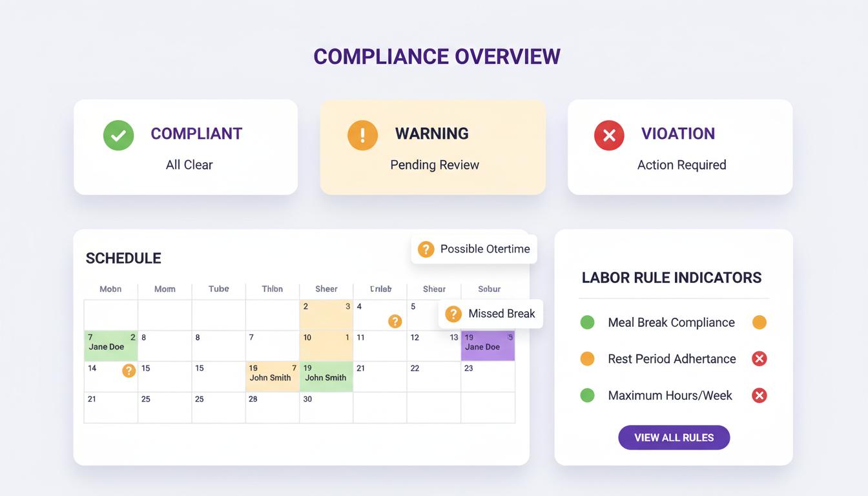Click question icon beside Missed Break
The width and height of the screenshot is (868, 496).
(453, 314)
